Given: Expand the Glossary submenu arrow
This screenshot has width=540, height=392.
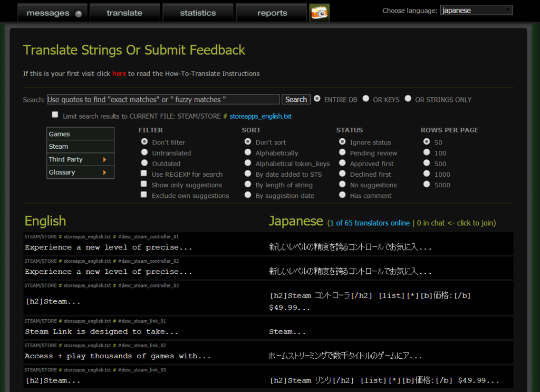Looking at the screenshot, I should click(x=105, y=172).
